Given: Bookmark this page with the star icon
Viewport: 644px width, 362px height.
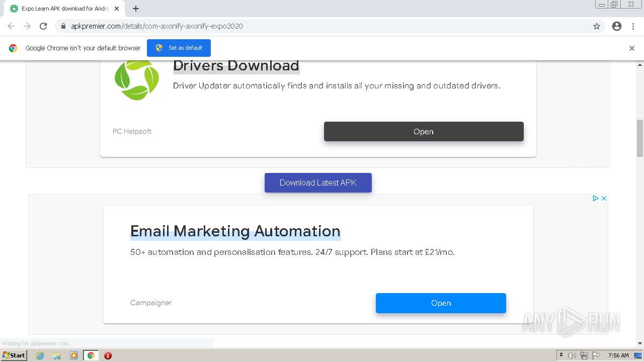Looking at the screenshot, I should [x=597, y=26].
